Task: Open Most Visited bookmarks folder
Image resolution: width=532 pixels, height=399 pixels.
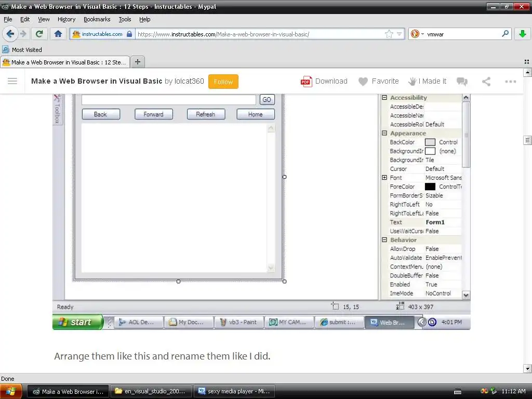Action: 22,49
